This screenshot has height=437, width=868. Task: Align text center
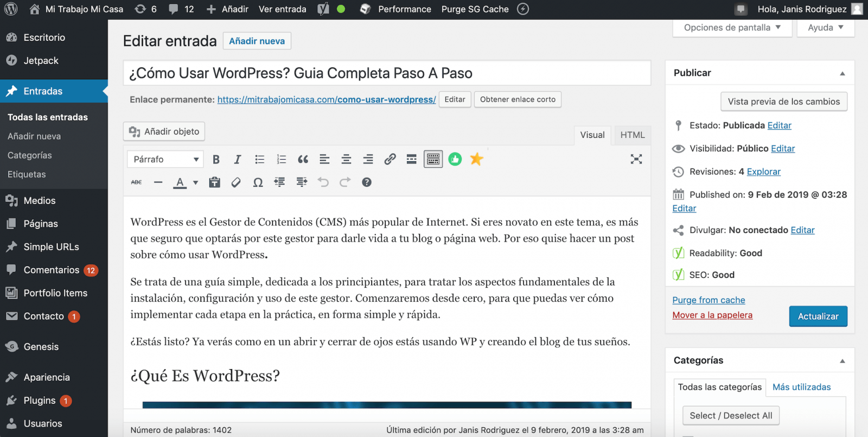tap(346, 159)
